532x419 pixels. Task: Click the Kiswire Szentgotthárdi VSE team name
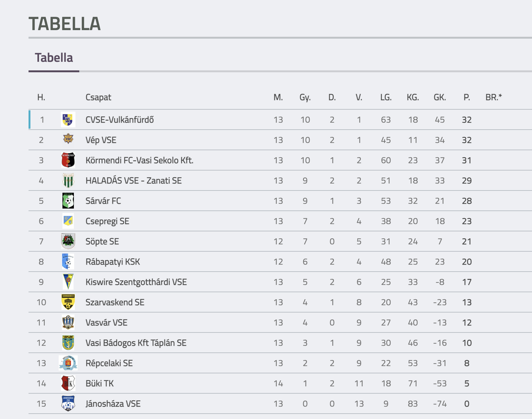(136, 282)
